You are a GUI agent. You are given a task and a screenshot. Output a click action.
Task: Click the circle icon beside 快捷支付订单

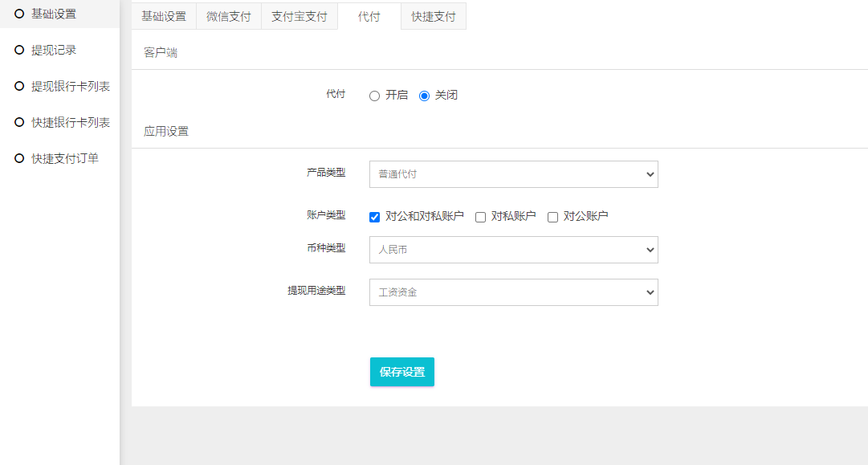(x=19, y=158)
